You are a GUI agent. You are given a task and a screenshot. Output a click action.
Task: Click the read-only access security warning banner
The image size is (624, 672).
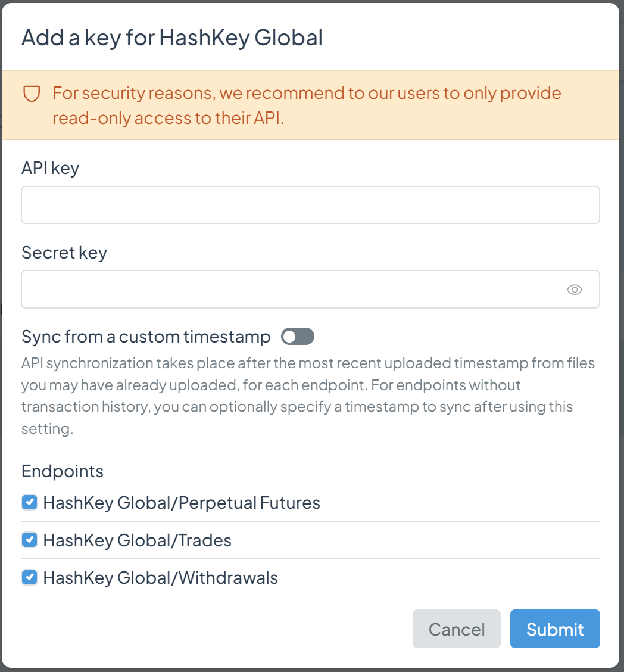[x=307, y=105]
